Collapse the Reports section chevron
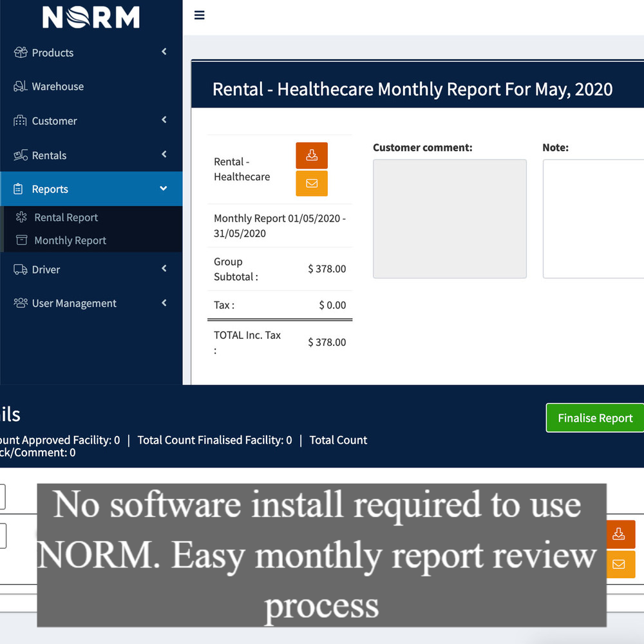 164,189
